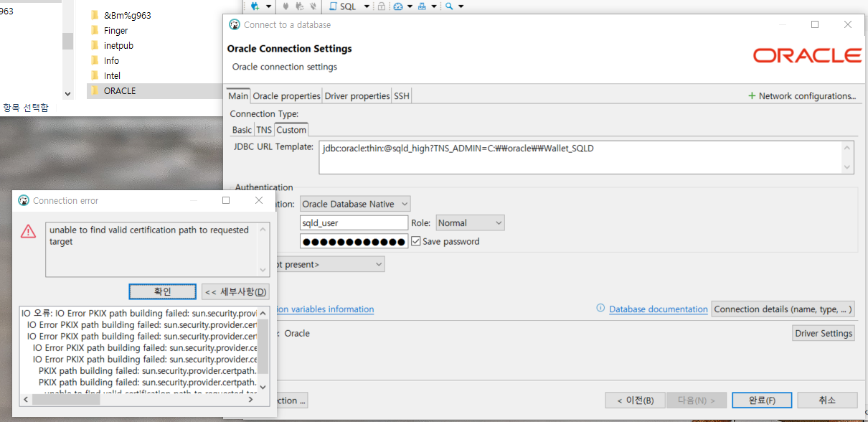Click the explorer folder tree vertical scrollbar
This screenshot has width=868, height=422.
tap(68, 49)
